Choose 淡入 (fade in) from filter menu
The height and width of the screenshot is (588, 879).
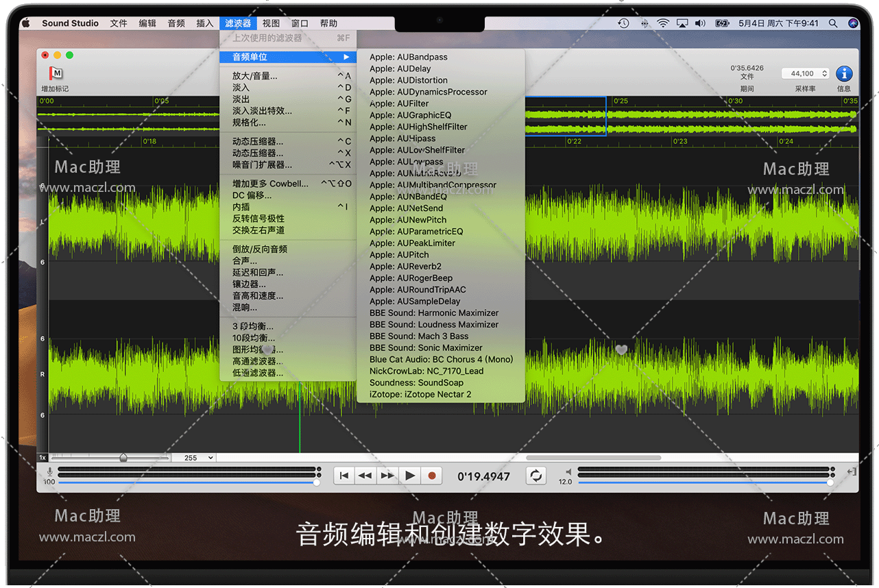[x=241, y=88]
